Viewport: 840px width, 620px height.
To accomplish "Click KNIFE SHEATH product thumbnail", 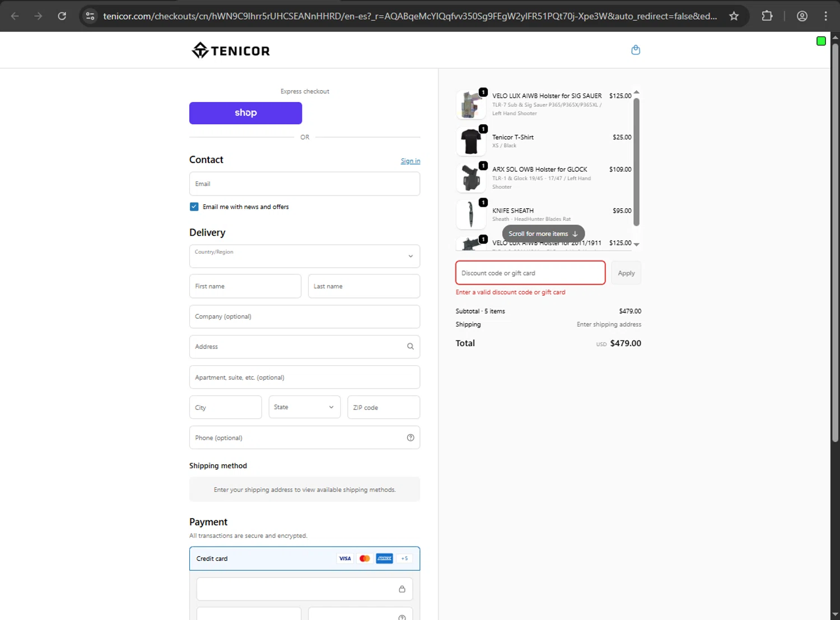I will point(471,215).
